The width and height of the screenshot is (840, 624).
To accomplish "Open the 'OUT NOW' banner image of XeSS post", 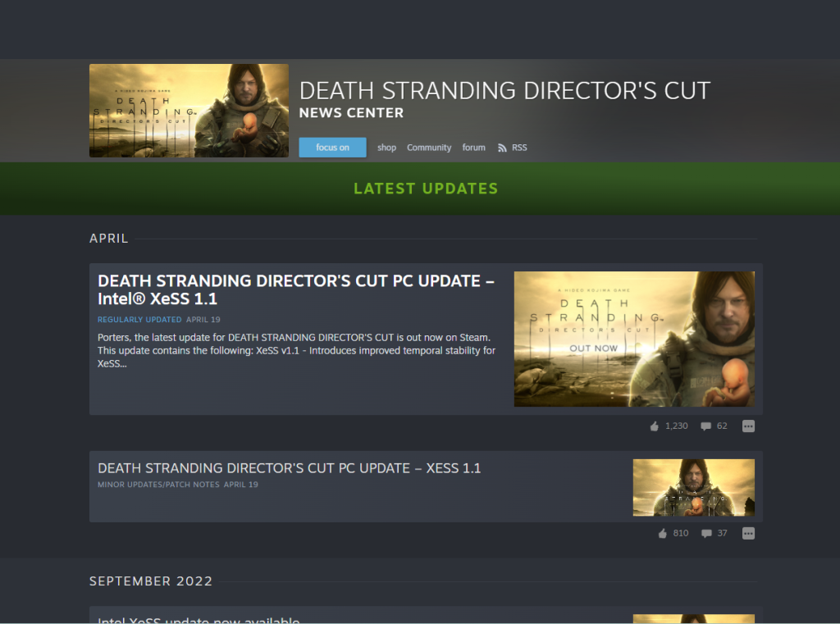I will coord(634,339).
